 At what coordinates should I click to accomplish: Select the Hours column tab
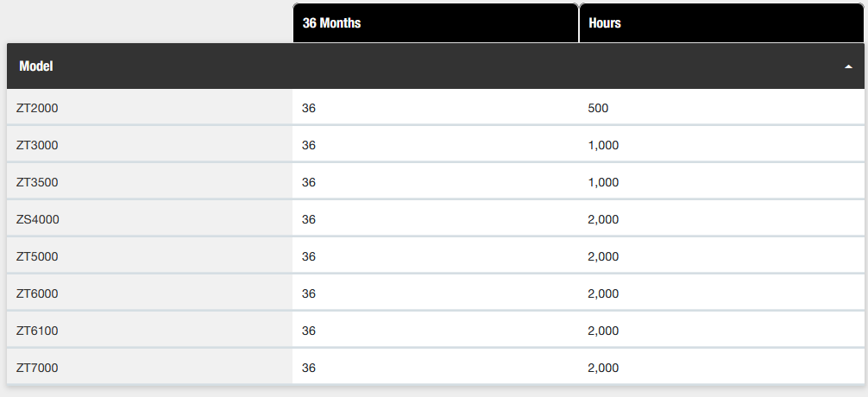[722, 22]
